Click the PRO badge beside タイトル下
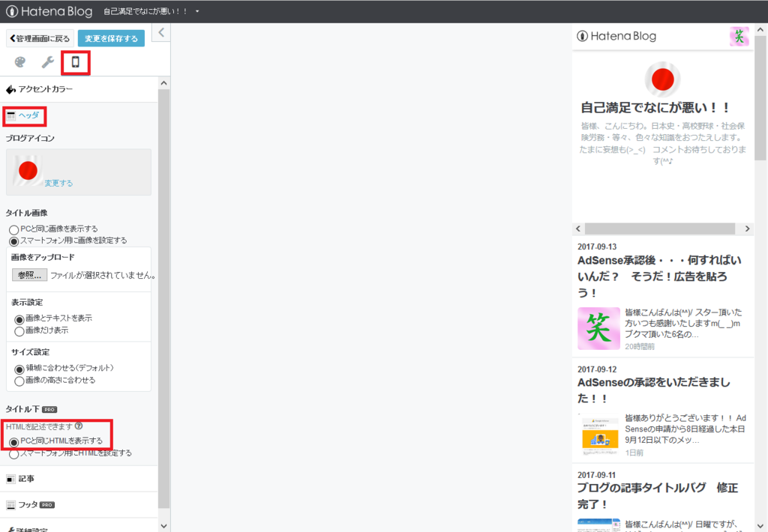The width and height of the screenshot is (768, 532). coord(49,410)
